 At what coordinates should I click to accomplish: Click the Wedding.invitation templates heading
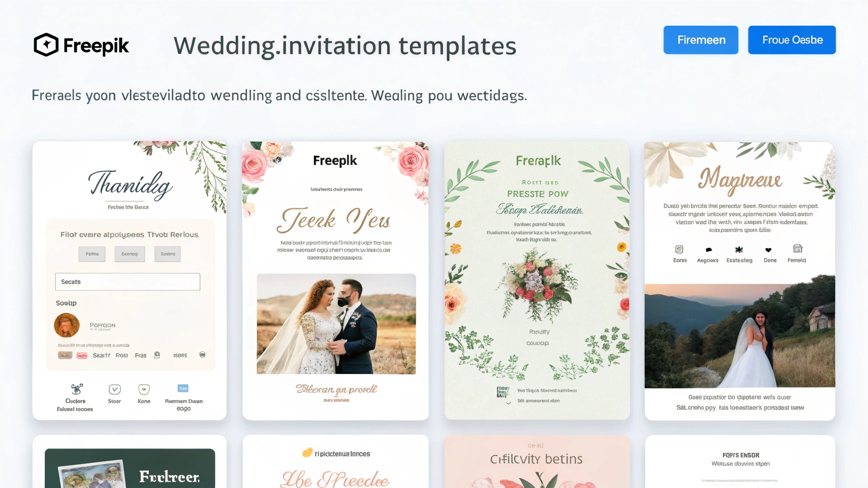[x=345, y=46]
